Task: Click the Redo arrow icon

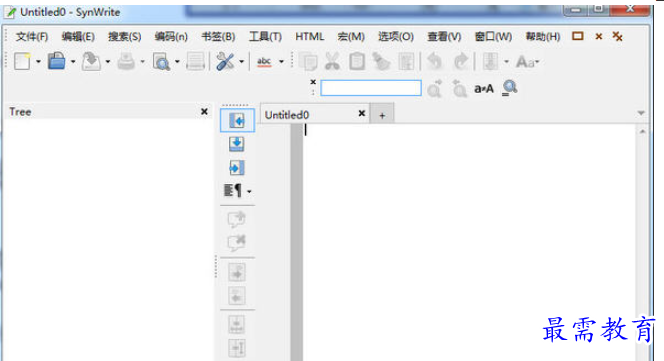Action: (461, 62)
